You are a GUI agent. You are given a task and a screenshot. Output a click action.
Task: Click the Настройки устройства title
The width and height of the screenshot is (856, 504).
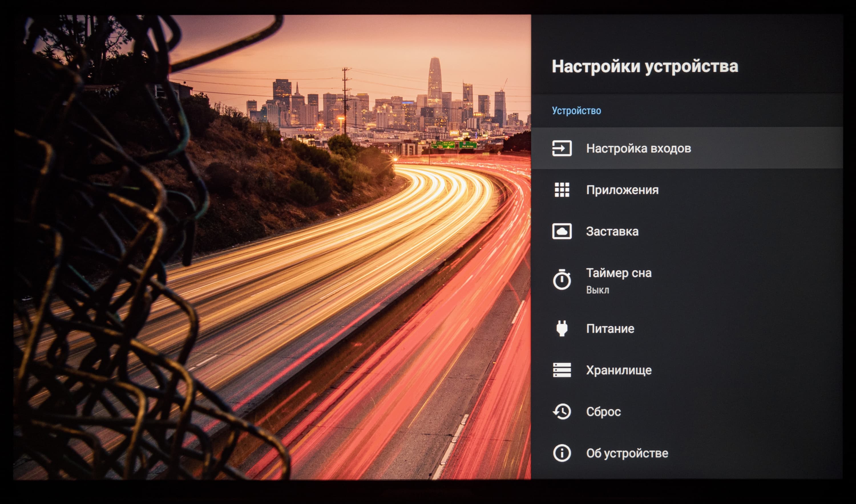[645, 66]
